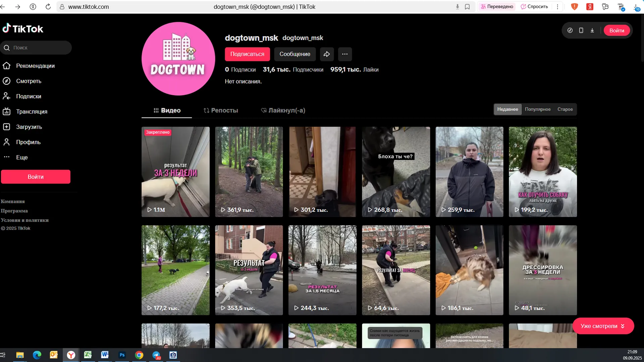Image resolution: width=644 pixels, height=362 pixels.
Task: Click the bookmark icon in address bar
Action: click(467, 7)
